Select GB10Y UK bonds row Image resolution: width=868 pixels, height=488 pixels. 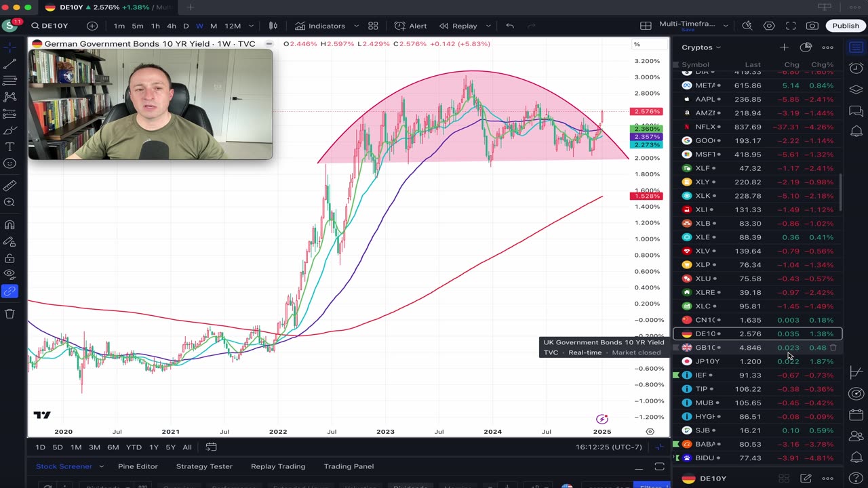(x=757, y=348)
